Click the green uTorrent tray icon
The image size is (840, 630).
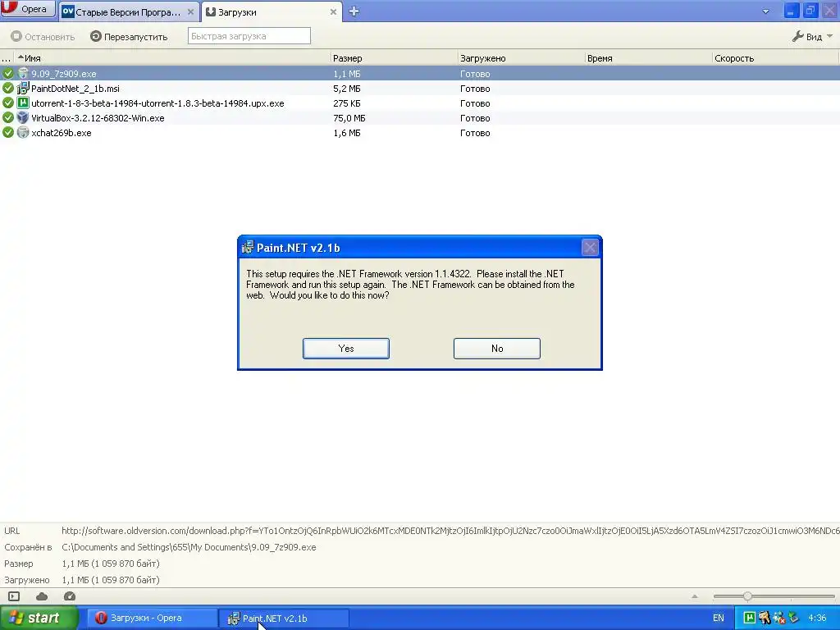(750, 619)
